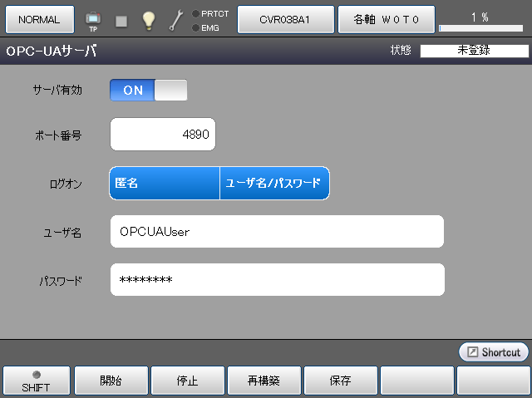
Task: Click the PRTCT indicator light
Action: click(x=195, y=13)
